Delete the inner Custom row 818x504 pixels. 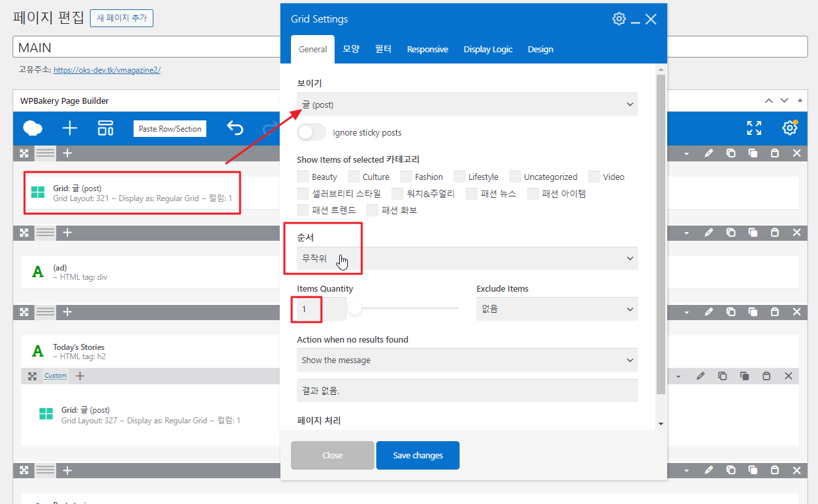788,376
